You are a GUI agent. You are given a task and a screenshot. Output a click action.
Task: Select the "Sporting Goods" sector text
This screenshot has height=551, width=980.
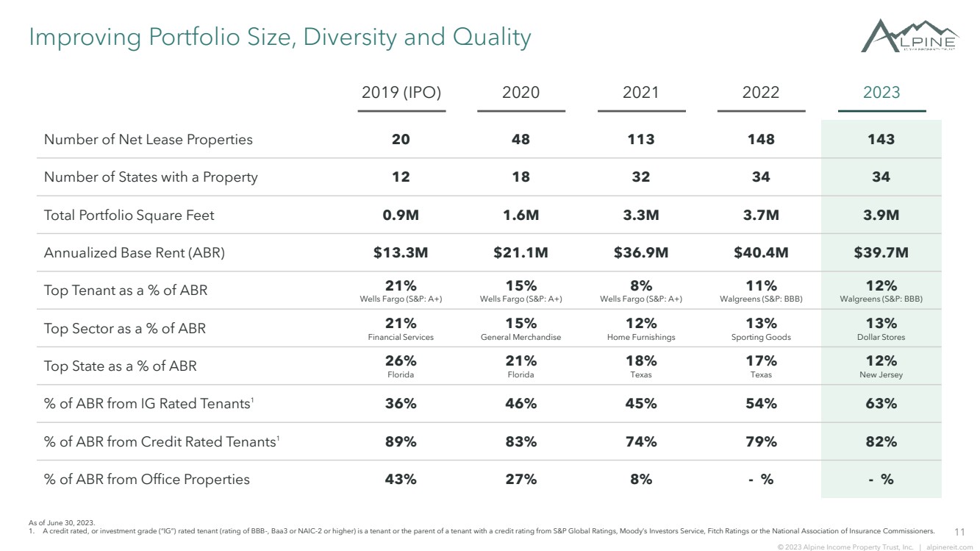pos(761,337)
